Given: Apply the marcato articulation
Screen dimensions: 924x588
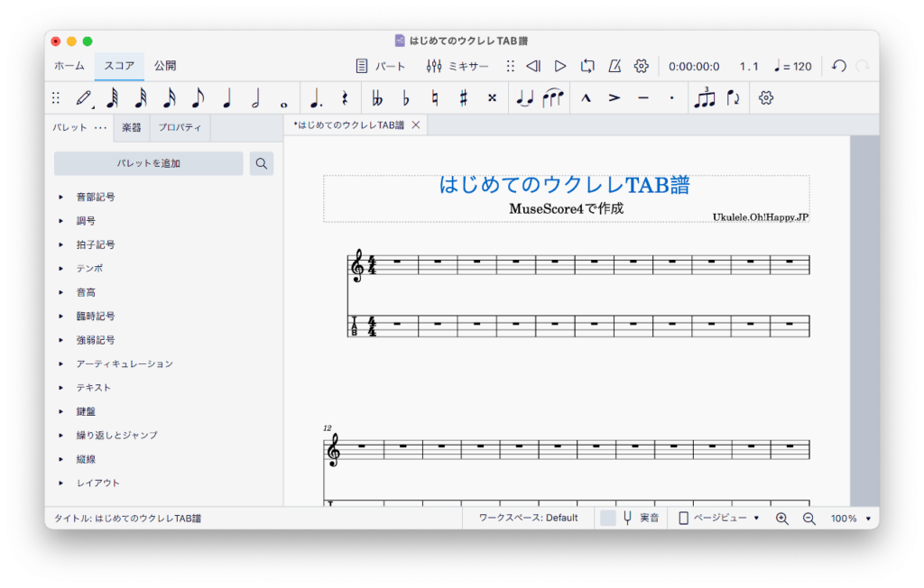Looking at the screenshot, I should pyautogui.click(x=586, y=98).
